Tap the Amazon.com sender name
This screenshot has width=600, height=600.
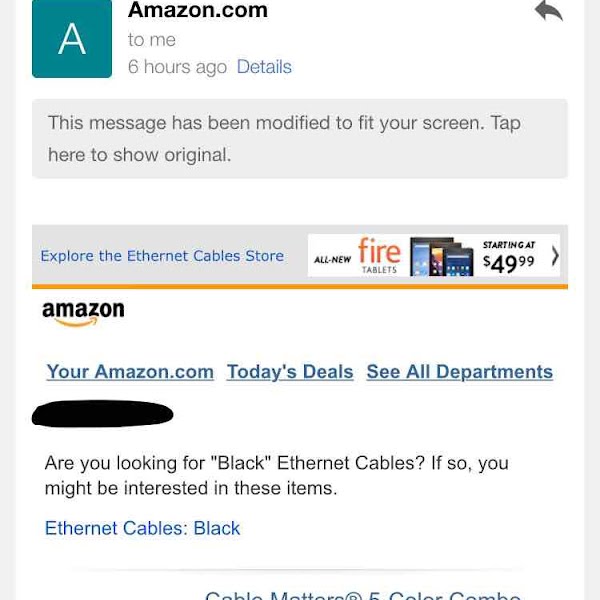point(198,11)
